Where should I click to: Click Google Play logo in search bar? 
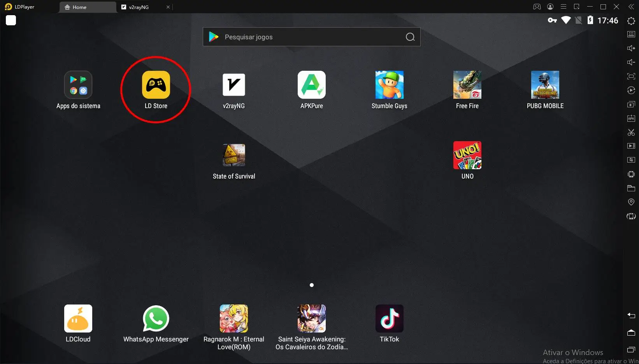point(214,37)
